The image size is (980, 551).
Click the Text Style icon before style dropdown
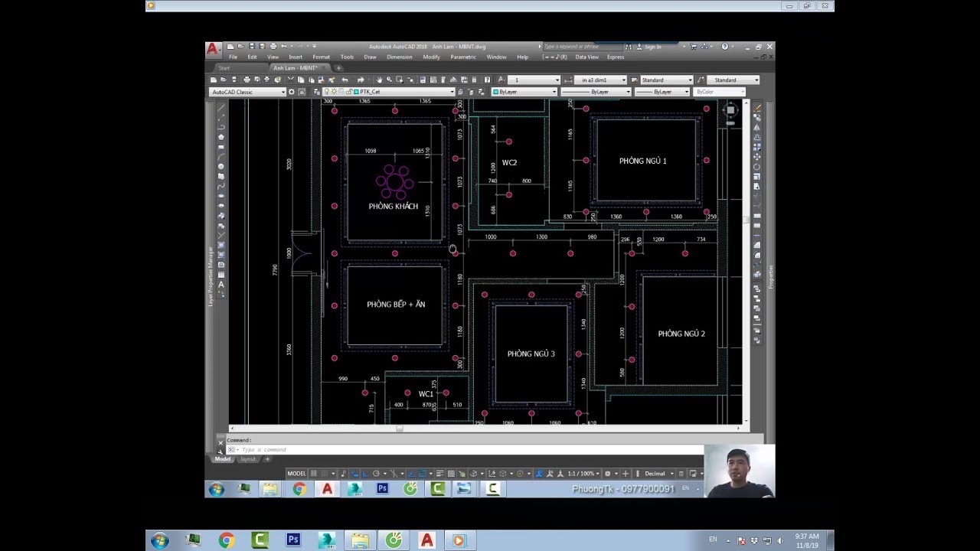point(501,80)
